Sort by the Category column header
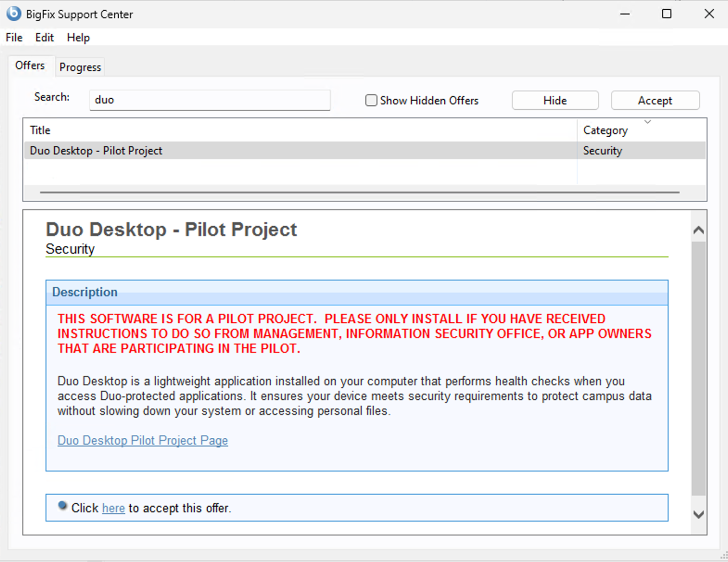Viewport: 728px width, 562px height. tap(642, 130)
